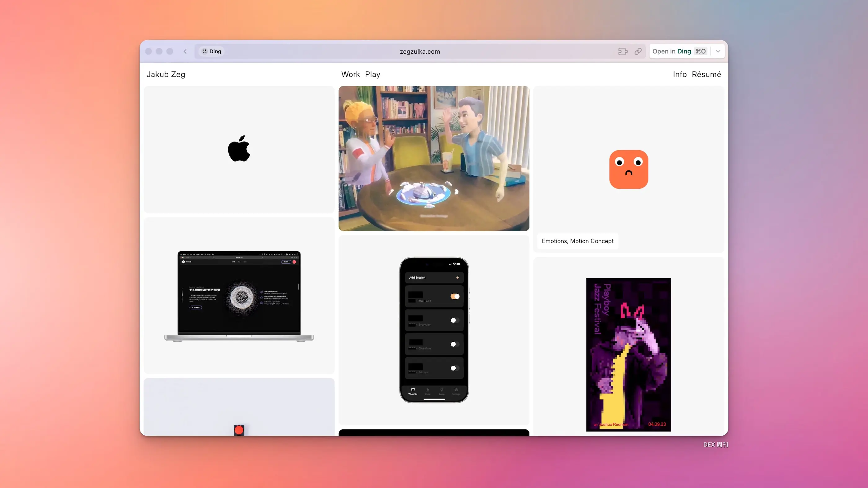Open the Playboy Jazz Festival poster
The width and height of the screenshot is (868, 488).
click(x=628, y=354)
